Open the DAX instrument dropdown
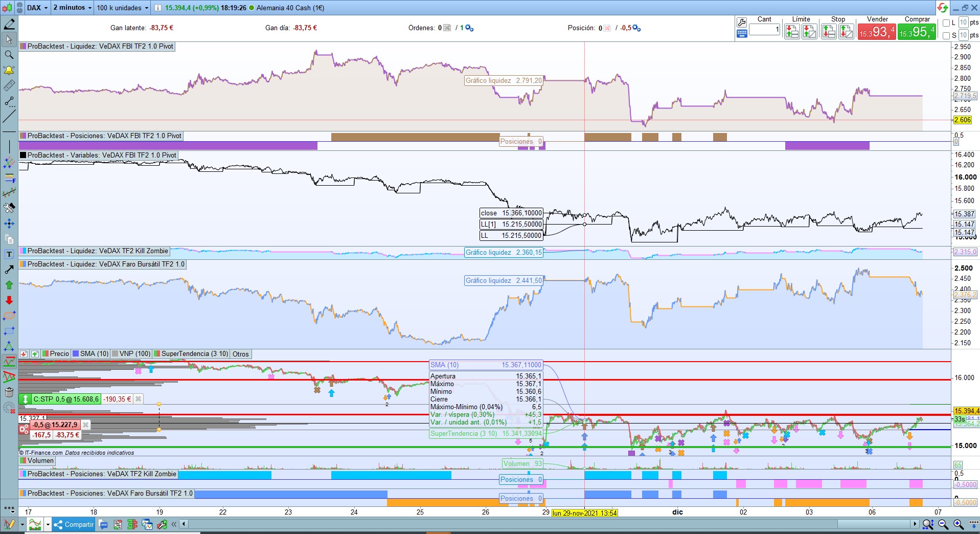Viewport: 980px width, 534px height. click(x=37, y=8)
